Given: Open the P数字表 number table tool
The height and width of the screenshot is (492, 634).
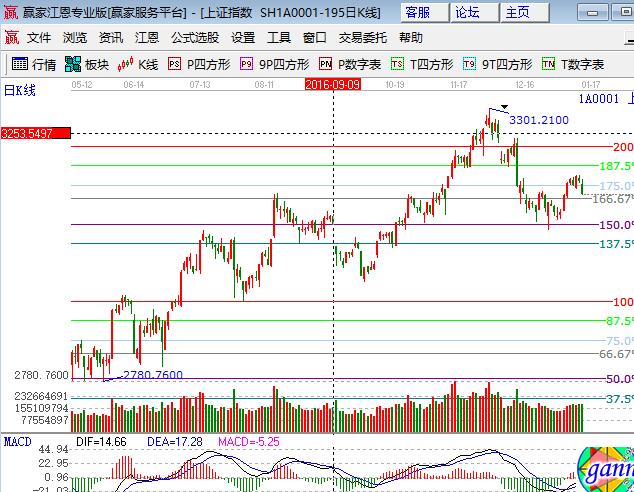Looking at the screenshot, I should pyautogui.click(x=349, y=64).
